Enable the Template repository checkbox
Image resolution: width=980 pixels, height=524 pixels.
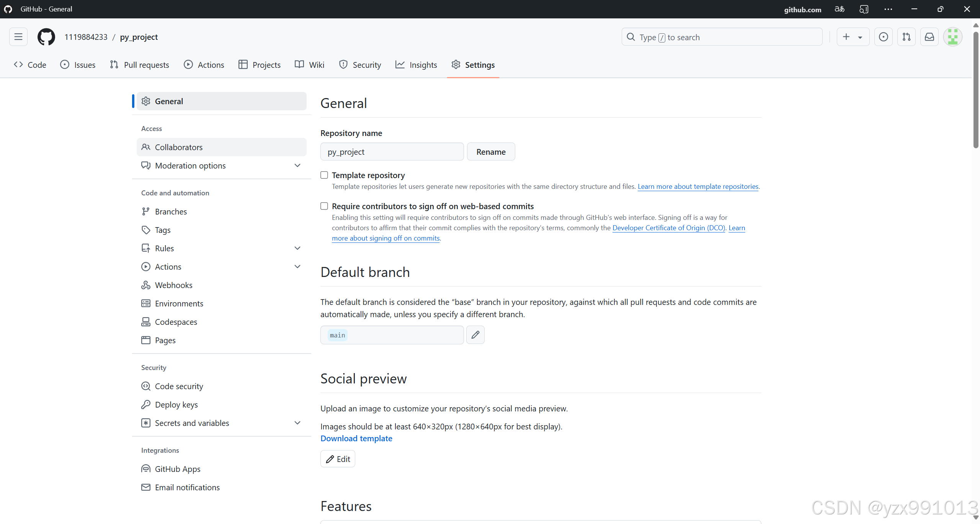(324, 175)
